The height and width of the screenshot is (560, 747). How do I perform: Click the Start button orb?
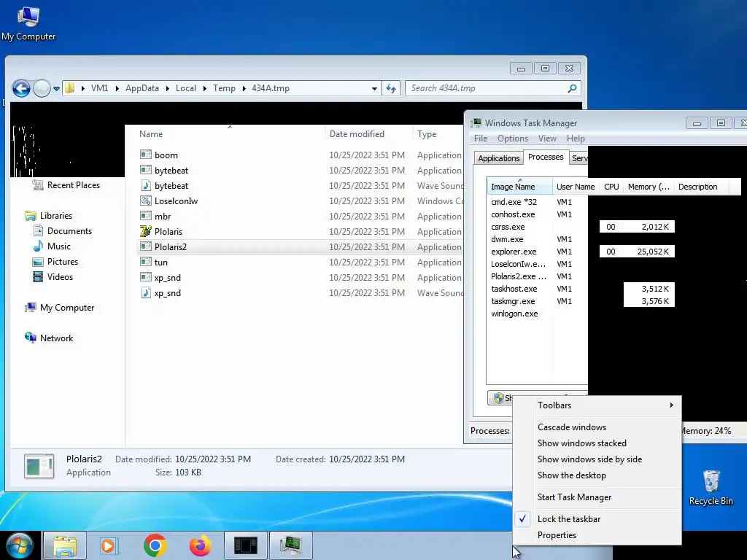(x=20, y=545)
